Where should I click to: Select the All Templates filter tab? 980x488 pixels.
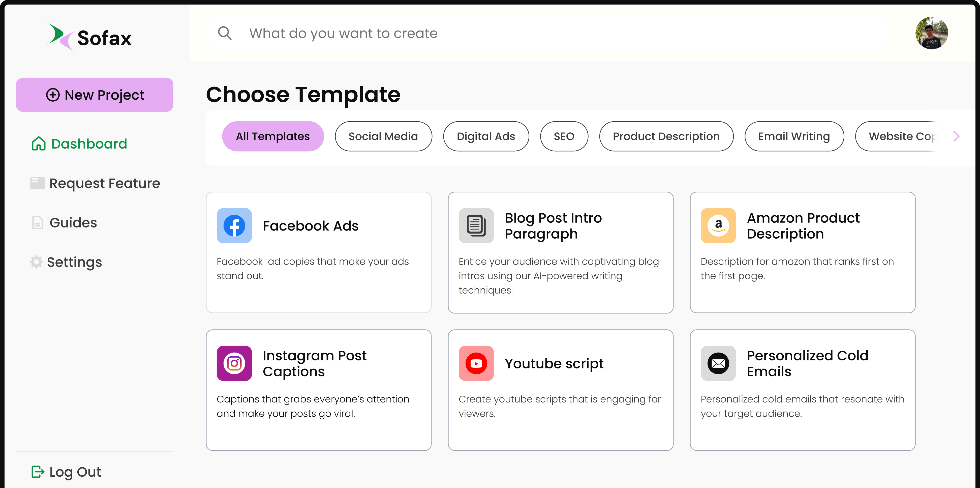(273, 136)
